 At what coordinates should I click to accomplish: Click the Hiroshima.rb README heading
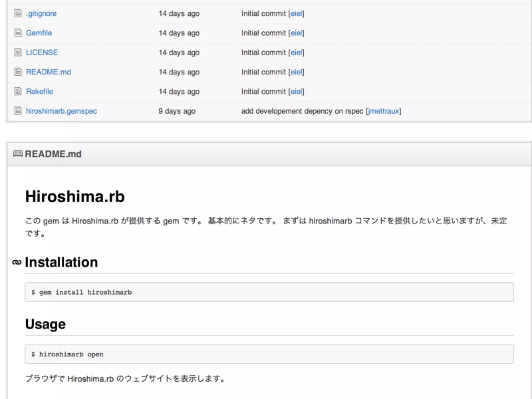click(75, 196)
